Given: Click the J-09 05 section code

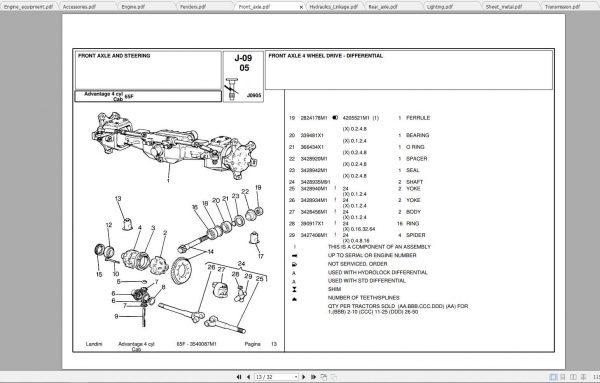Looking at the screenshot, I should (244, 63).
